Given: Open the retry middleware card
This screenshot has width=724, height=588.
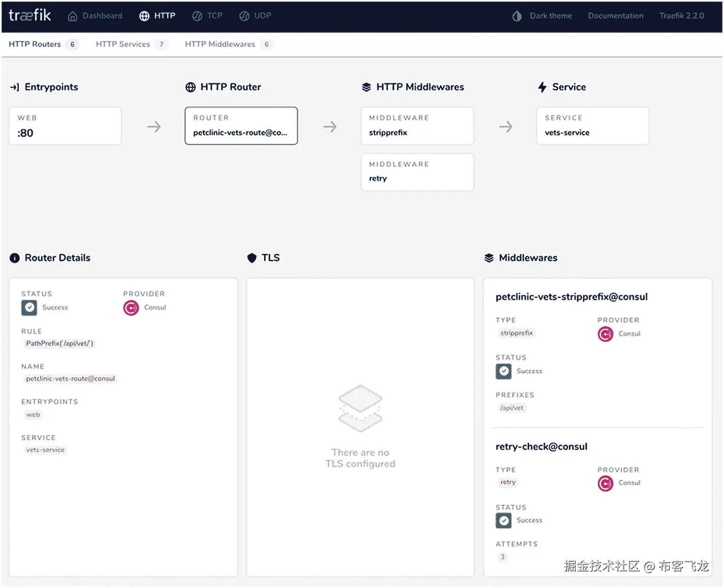Looking at the screenshot, I should tap(417, 172).
